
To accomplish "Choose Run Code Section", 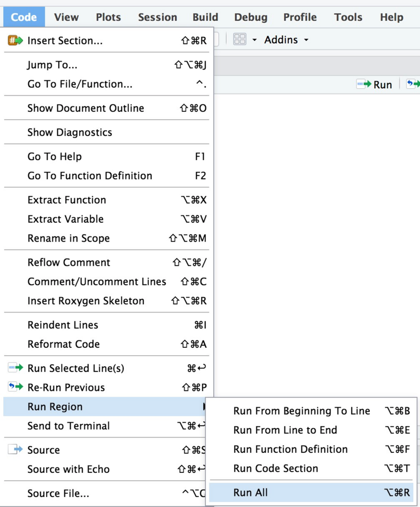I will [276, 468].
